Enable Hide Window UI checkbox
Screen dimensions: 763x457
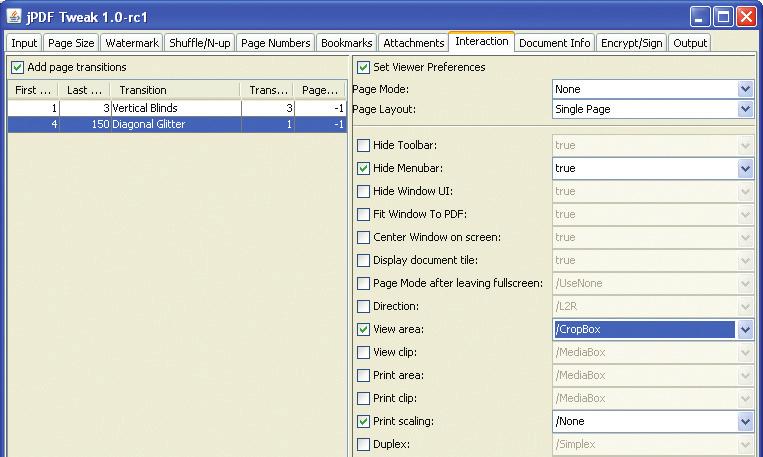[363, 191]
